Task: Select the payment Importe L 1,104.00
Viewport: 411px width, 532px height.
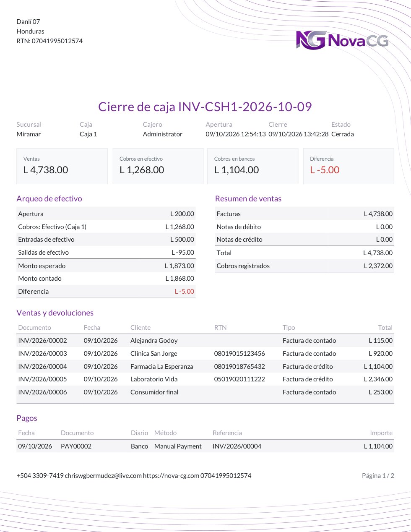Action: [378, 446]
